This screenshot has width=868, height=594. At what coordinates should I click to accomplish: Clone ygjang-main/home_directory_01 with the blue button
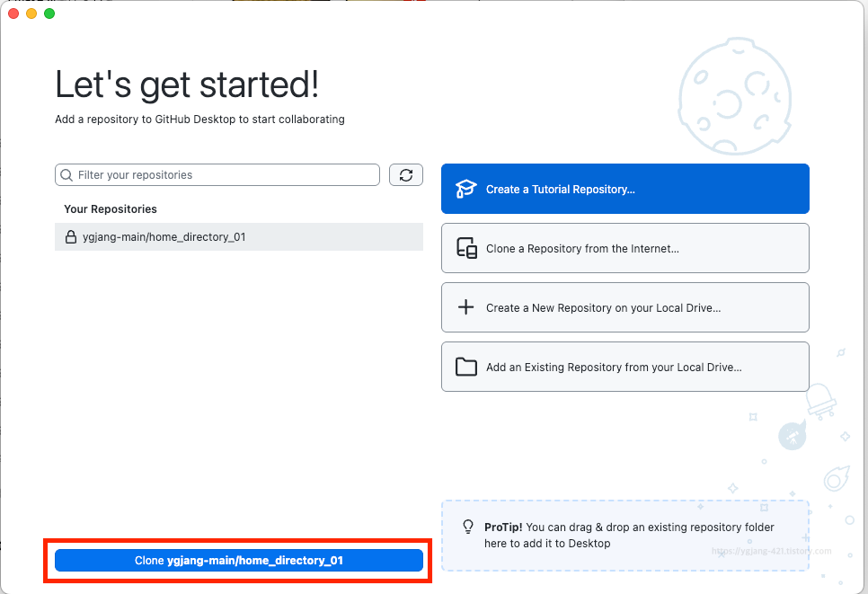coord(239,560)
